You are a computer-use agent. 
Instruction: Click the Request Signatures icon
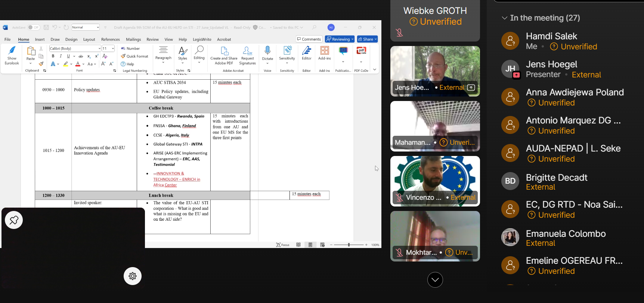(x=247, y=55)
